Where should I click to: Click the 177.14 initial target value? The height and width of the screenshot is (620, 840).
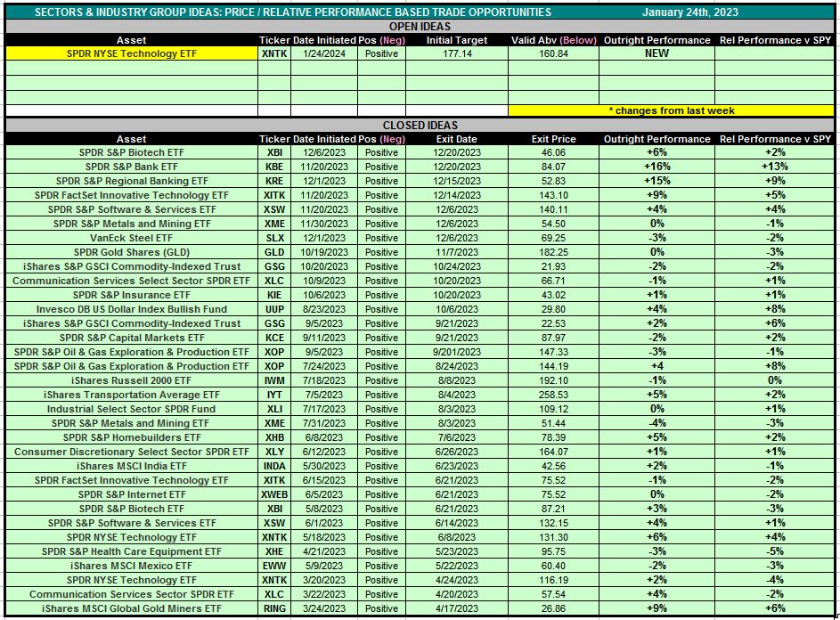pyautogui.click(x=456, y=53)
